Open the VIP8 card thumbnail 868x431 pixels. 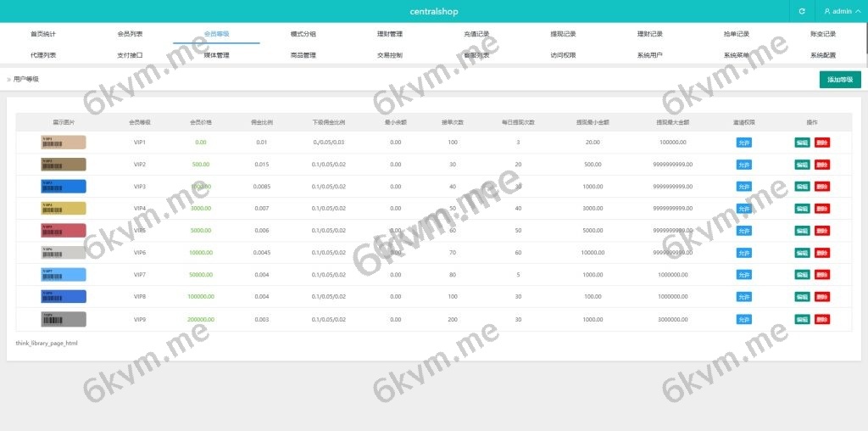[x=64, y=296]
